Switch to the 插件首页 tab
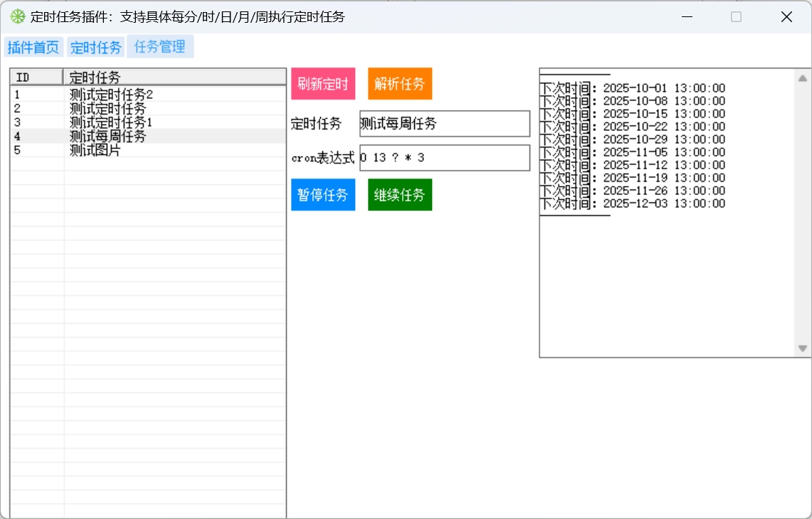 [33, 48]
